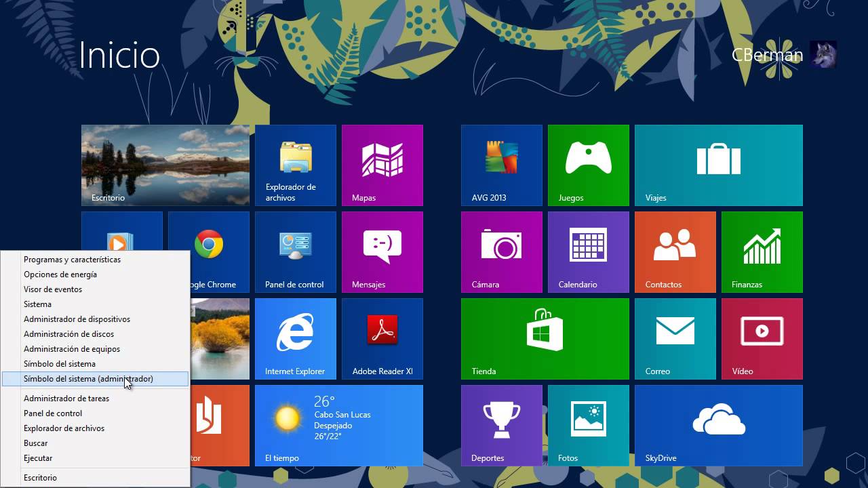This screenshot has width=868, height=488.
Task: Open El tiempo weather tile
Action: coord(339,426)
